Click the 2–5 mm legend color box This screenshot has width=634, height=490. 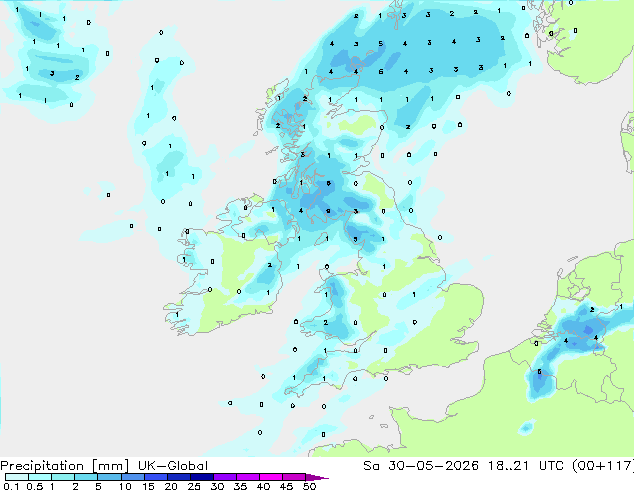(86, 477)
